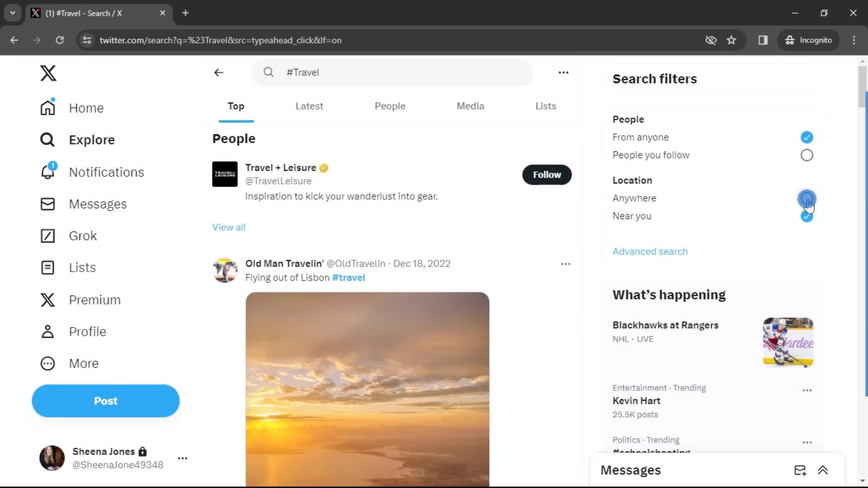View all People results
Screen dimensions: 868x488
click(229, 227)
